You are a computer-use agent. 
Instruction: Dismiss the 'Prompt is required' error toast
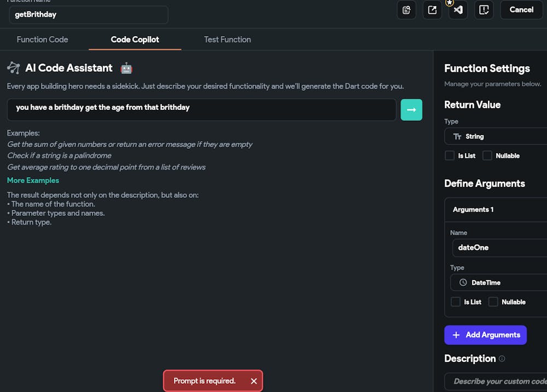pyautogui.click(x=254, y=381)
